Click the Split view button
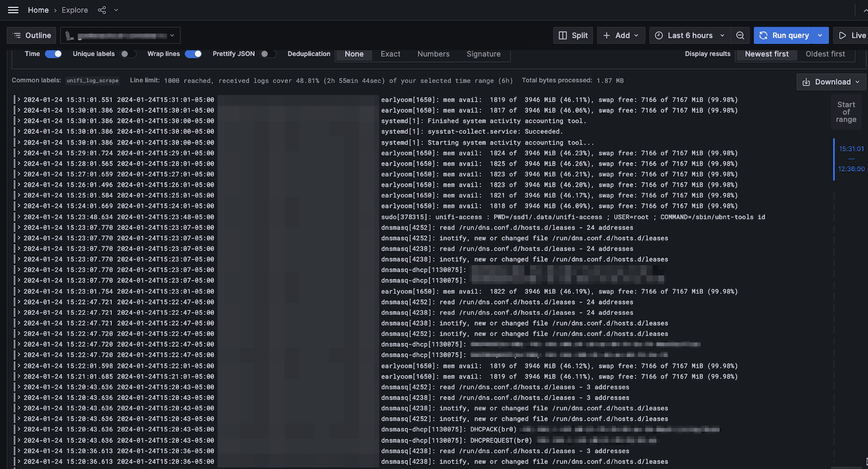The width and height of the screenshot is (868, 469). coord(573,35)
